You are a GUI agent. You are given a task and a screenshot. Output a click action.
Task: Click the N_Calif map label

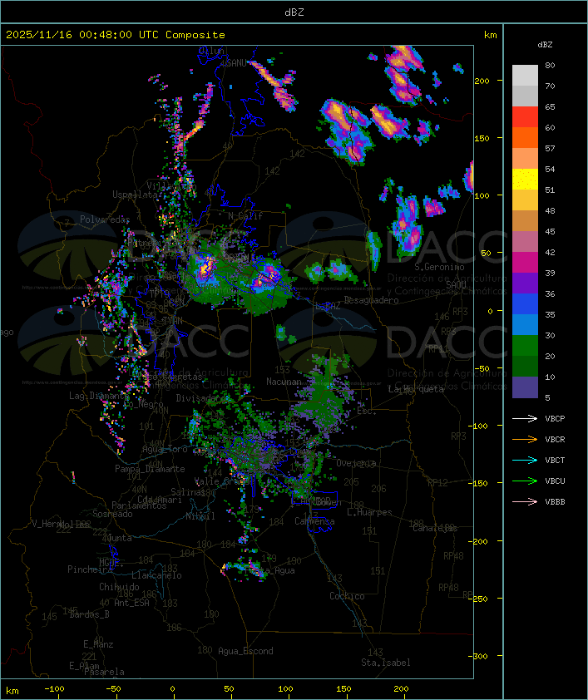(245, 216)
